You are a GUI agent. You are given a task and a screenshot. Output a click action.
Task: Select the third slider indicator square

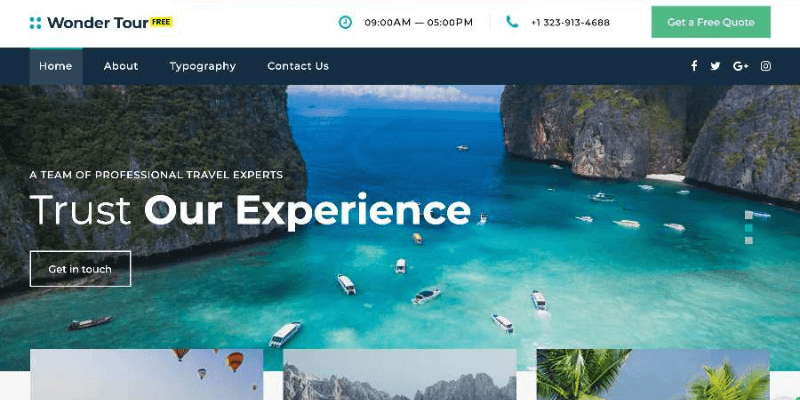tap(748, 240)
